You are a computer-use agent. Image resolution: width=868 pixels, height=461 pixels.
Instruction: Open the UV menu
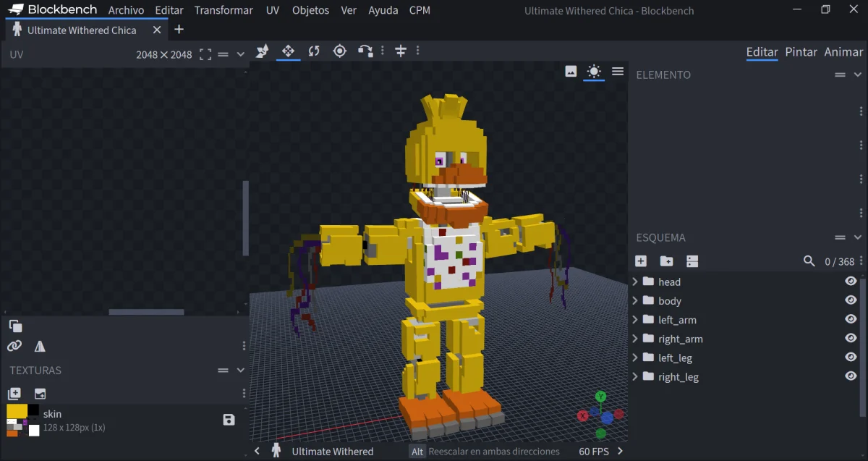273,10
